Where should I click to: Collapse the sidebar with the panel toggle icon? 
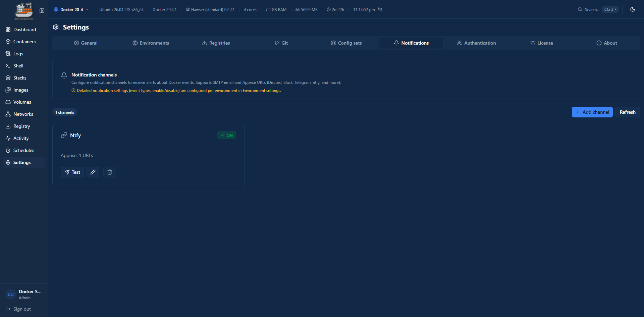point(42,11)
